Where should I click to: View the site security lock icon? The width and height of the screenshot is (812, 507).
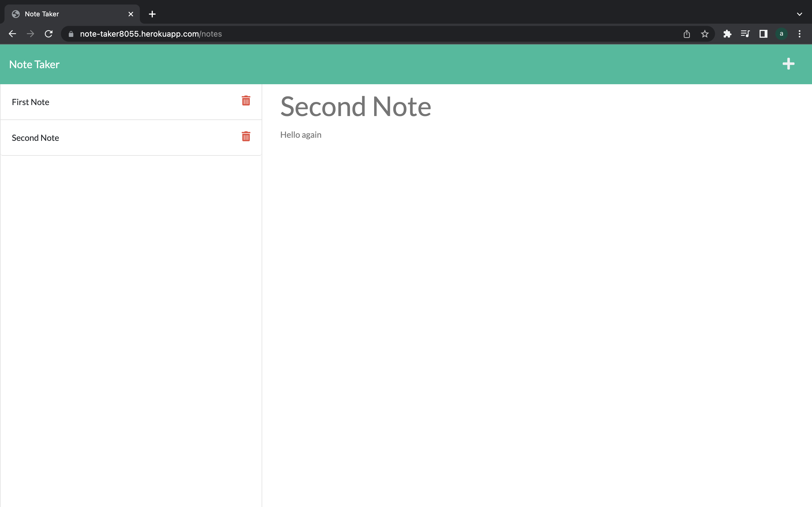(70, 34)
